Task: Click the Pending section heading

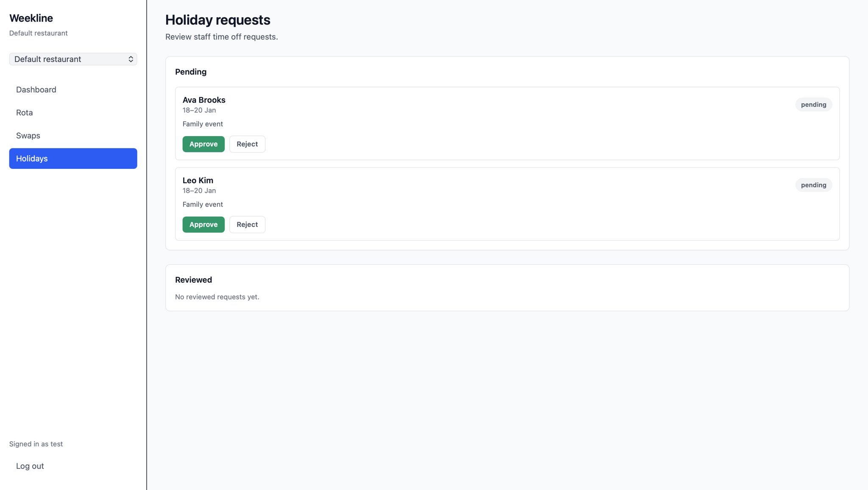Action: click(191, 72)
